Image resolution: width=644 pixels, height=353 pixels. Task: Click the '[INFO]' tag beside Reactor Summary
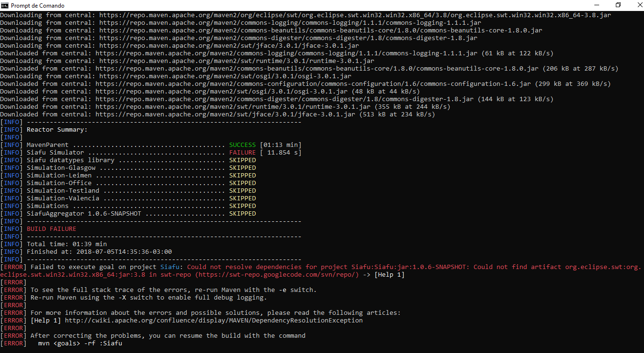pyautogui.click(x=11, y=130)
